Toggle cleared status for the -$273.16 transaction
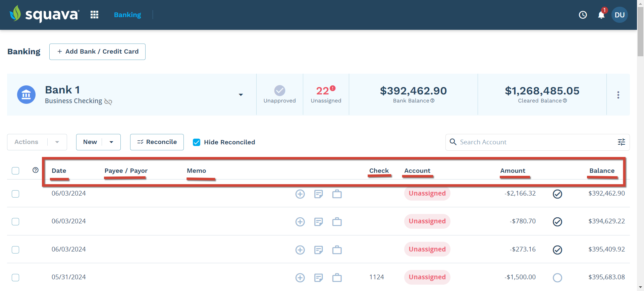The height and width of the screenshot is (291, 644). (557, 250)
